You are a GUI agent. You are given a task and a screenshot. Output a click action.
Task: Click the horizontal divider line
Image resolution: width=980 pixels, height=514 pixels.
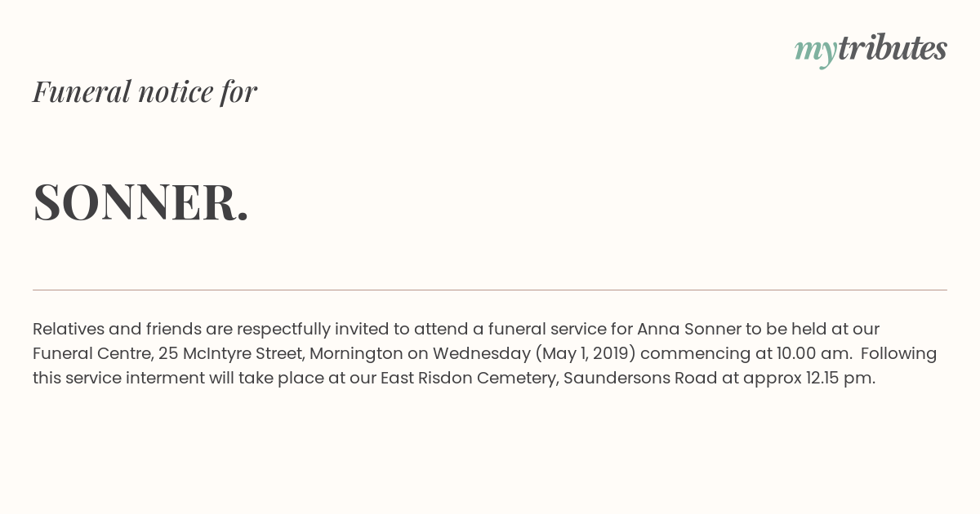pyautogui.click(x=490, y=290)
